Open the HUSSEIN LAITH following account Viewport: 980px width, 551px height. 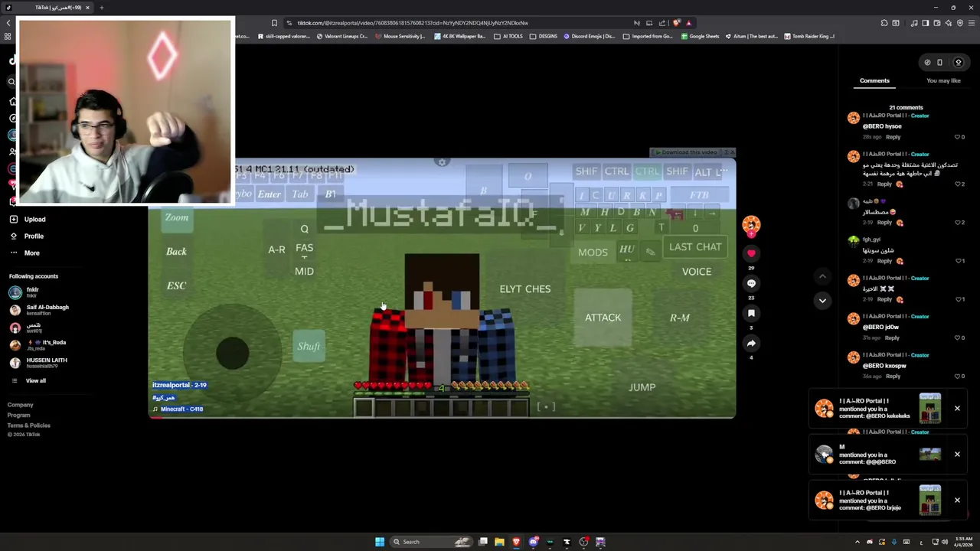coord(37,363)
